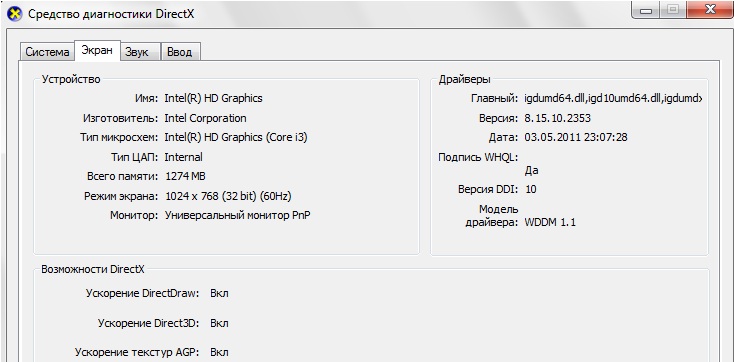Go to the Ввод tab
The height and width of the screenshot is (362, 734).
click(180, 52)
